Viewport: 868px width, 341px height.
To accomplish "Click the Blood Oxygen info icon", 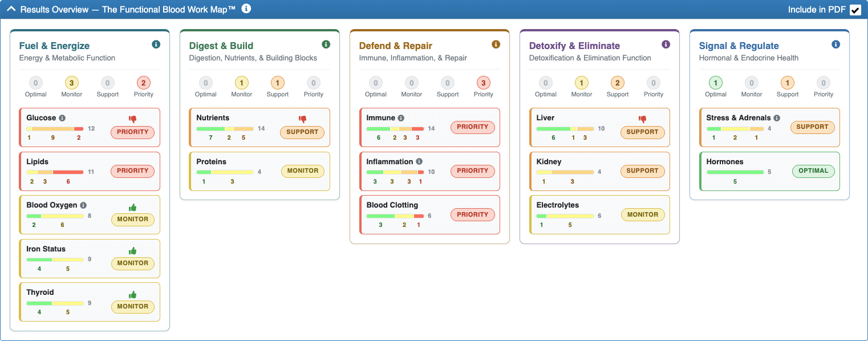I will point(83,205).
